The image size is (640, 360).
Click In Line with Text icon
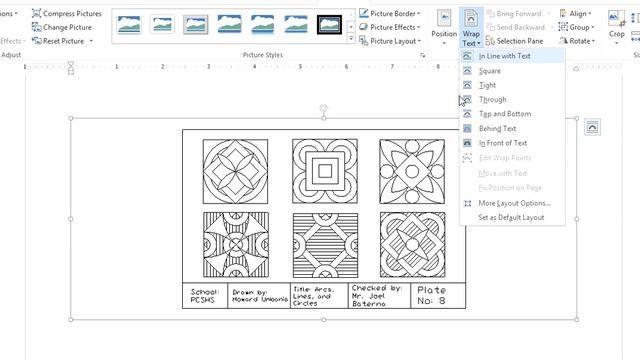pos(467,56)
